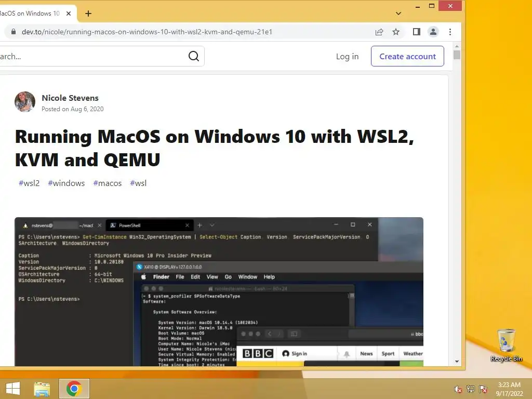Open the #wsl tag
This screenshot has height=399, width=532.
tap(138, 183)
